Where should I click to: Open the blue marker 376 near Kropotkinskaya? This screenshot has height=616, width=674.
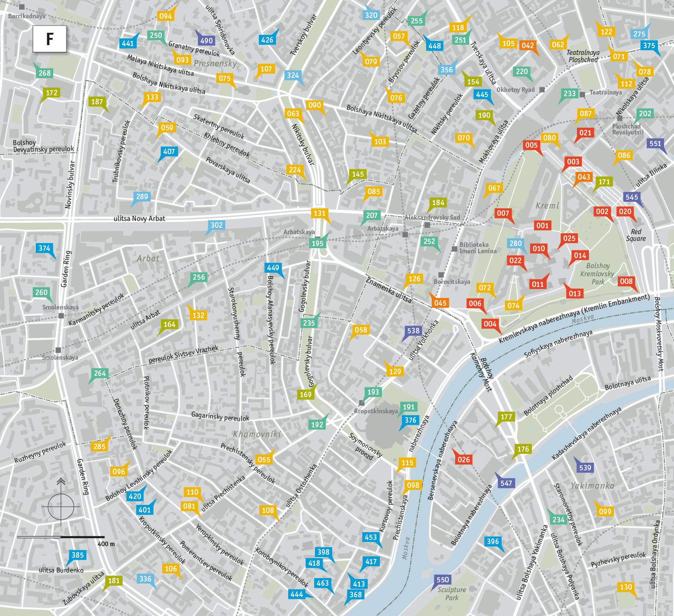click(x=410, y=420)
